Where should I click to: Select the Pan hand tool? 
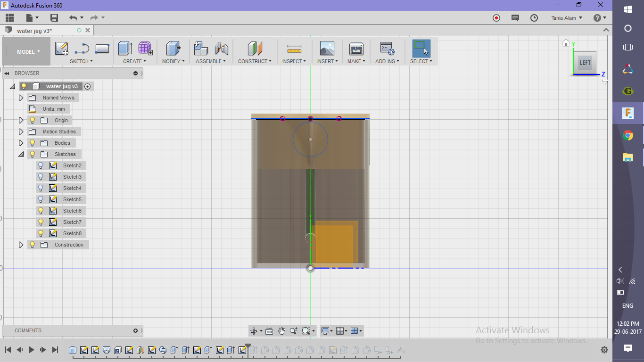[281, 331]
